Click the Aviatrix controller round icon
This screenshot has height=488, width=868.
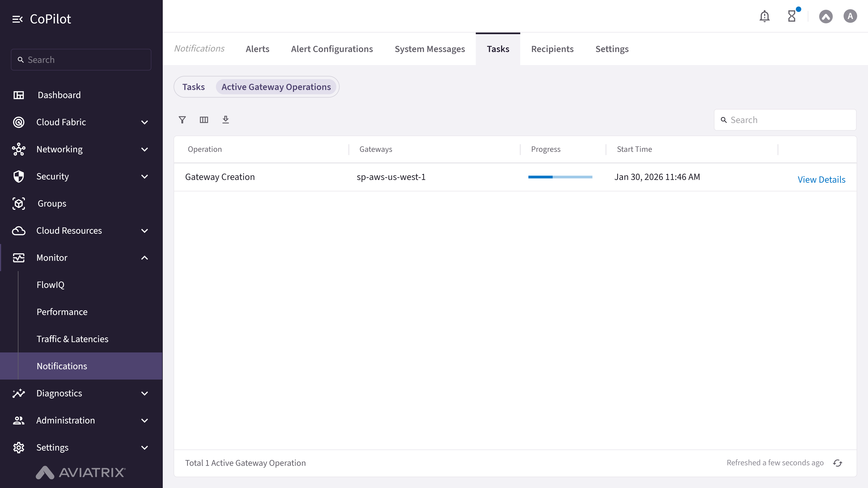[826, 16]
